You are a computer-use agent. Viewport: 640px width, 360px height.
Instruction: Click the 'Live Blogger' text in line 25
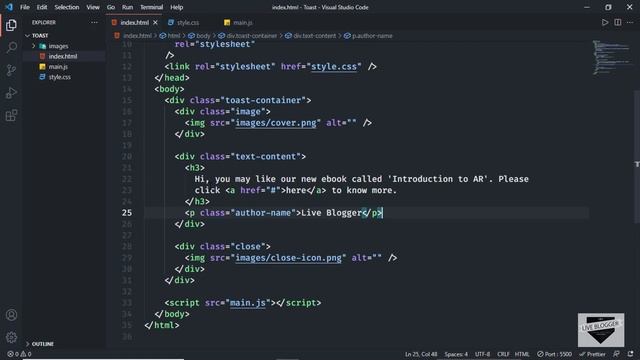[331, 213]
